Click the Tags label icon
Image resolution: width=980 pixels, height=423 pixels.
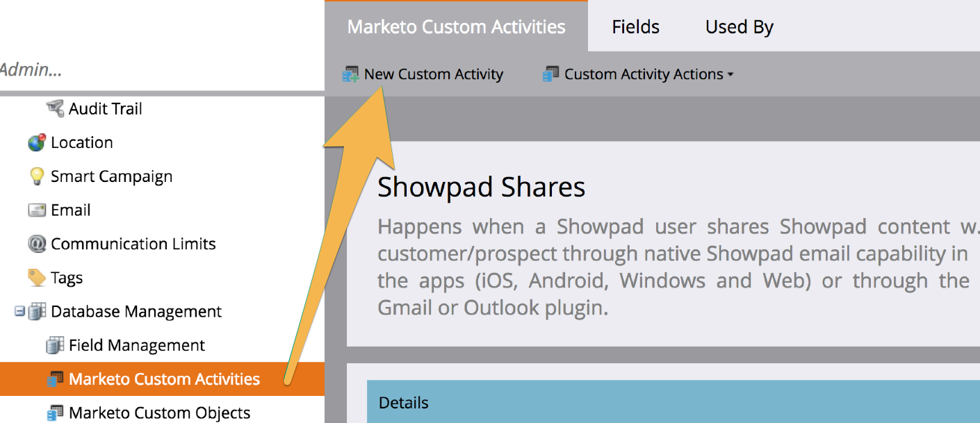(x=37, y=278)
